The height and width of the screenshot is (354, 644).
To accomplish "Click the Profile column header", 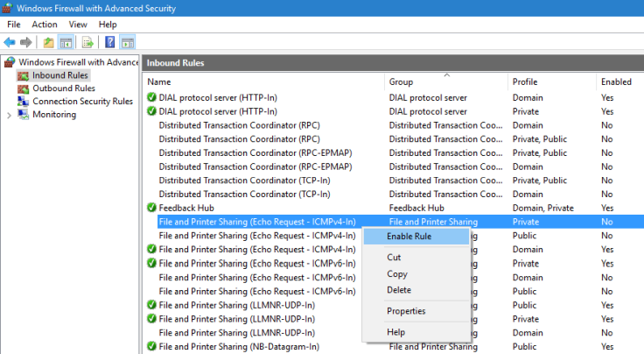I will [525, 81].
